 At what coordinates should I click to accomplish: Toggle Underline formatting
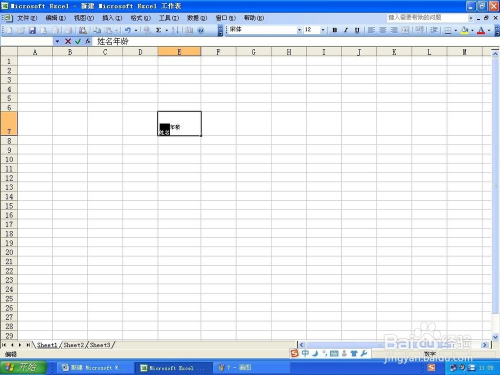(357, 30)
